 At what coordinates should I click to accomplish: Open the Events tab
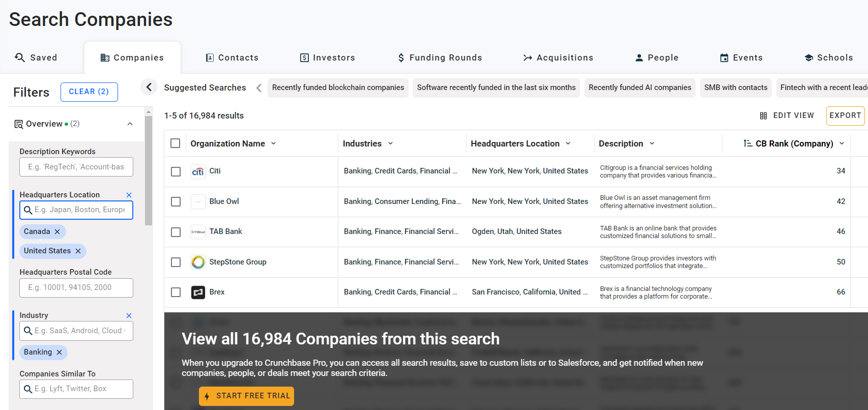pyautogui.click(x=741, y=57)
